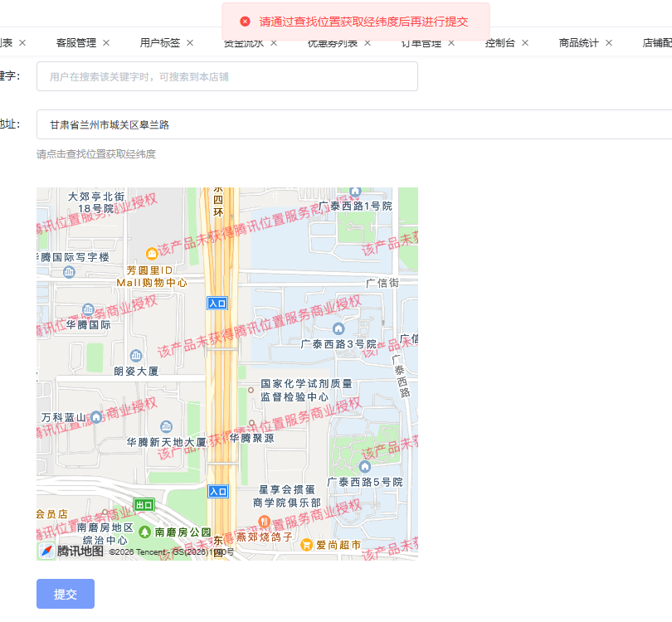
Task: Close the 订单管理 tab
Action: [450, 43]
